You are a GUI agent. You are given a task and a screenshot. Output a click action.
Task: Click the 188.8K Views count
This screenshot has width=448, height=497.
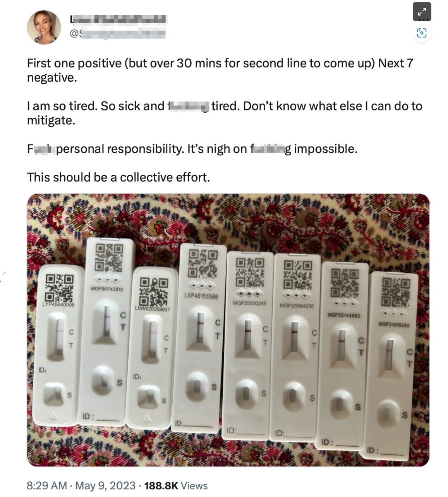(176, 486)
